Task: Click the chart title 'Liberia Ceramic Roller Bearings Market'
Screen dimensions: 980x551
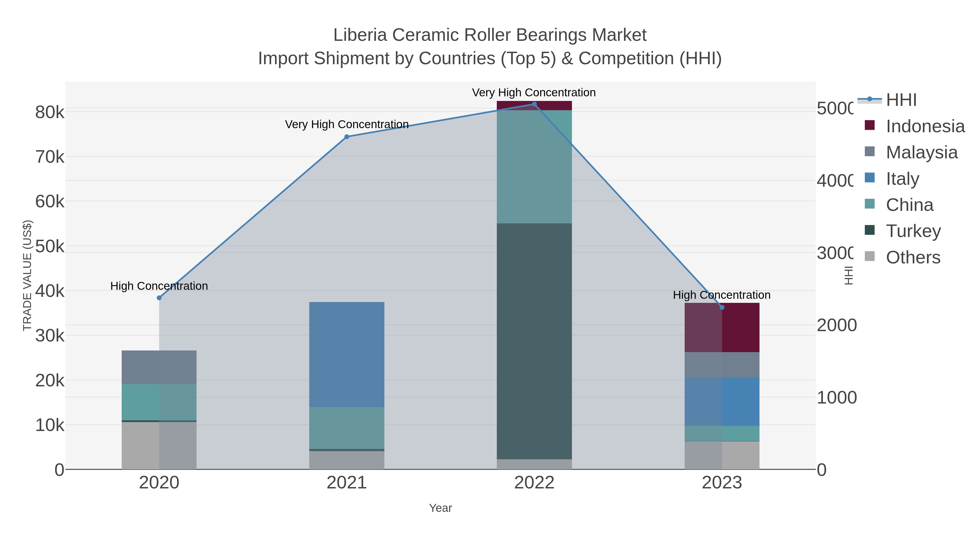Action: click(x=490, y=35)
